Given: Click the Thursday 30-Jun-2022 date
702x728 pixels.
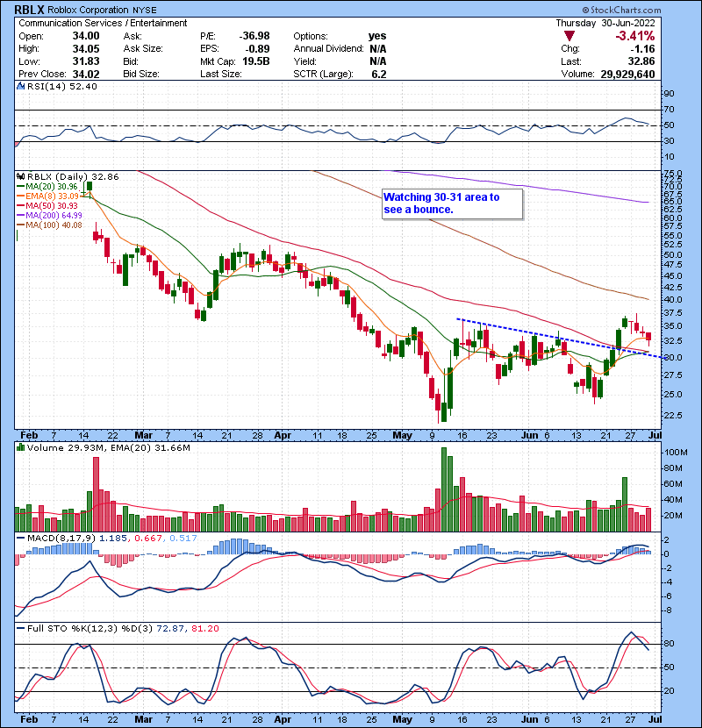Looking at the screenshot, I should tap(605, 23).
